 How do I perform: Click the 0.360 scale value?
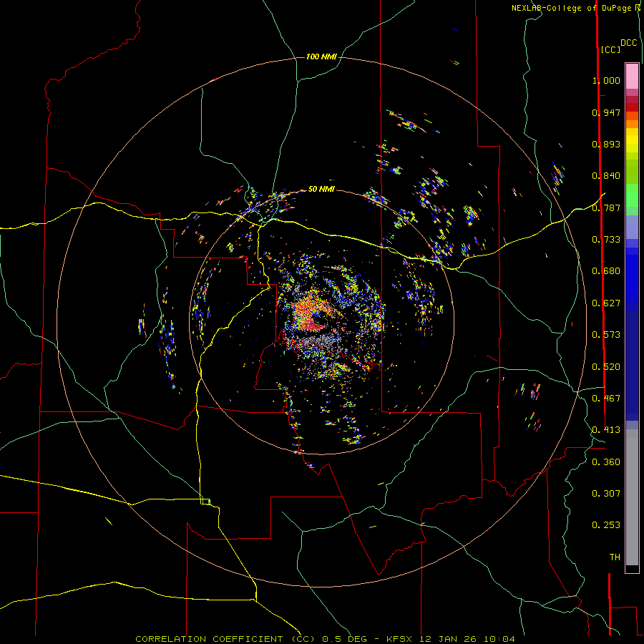coord(606,462)
